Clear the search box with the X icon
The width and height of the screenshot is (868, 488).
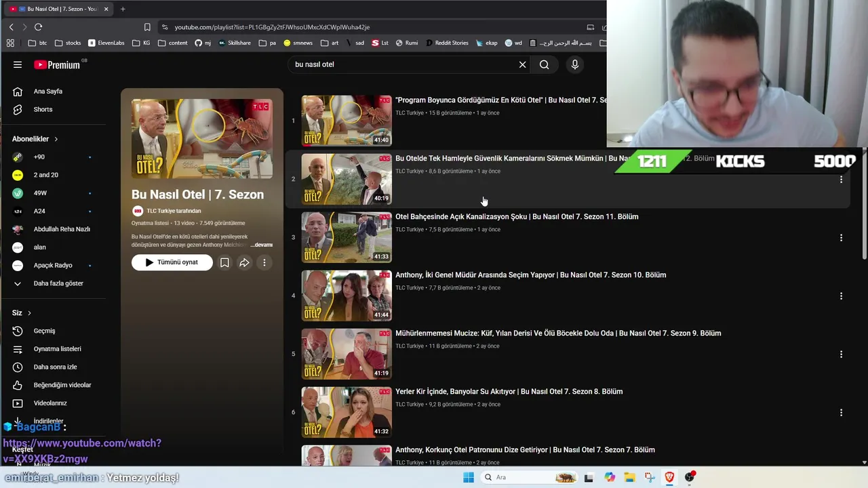coord(522,64)
